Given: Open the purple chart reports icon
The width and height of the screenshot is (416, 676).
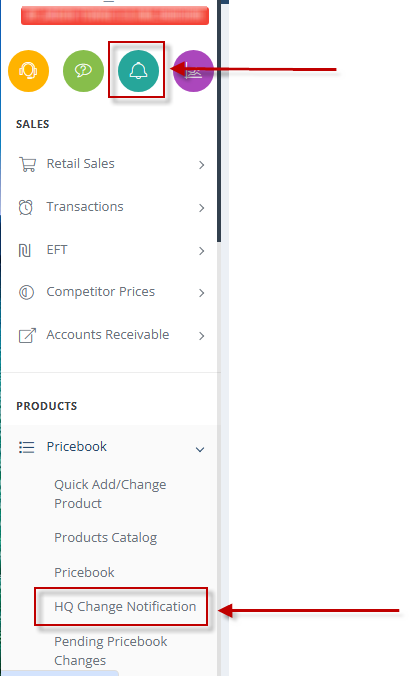Looking at the screenshot, I should pos(193,71).
